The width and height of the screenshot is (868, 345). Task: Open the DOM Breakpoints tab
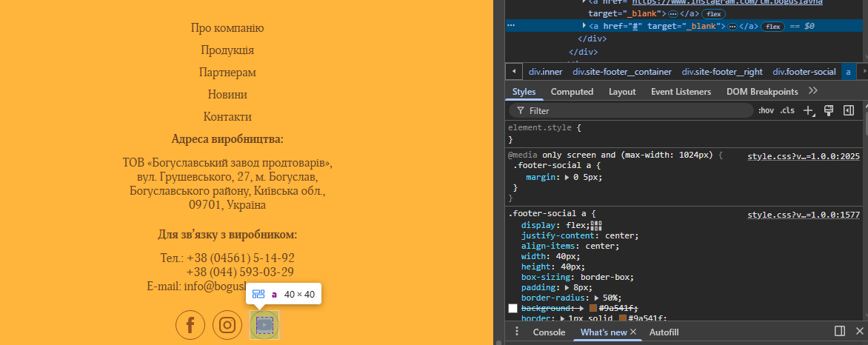762,92
